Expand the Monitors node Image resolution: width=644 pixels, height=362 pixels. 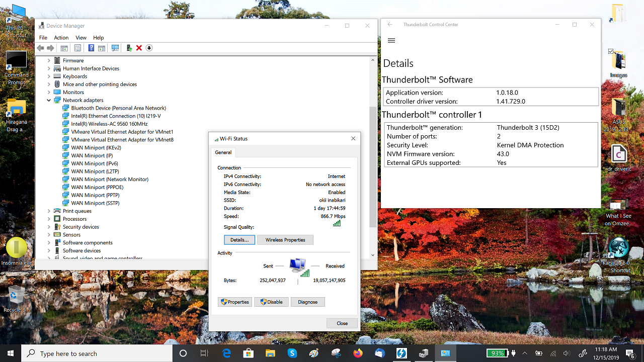pos(49,92)
